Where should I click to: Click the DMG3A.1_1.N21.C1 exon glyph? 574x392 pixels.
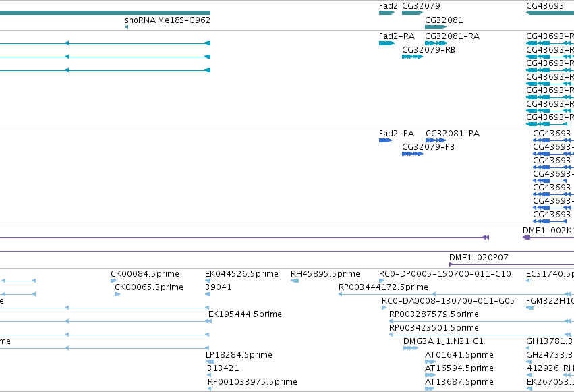[x=410, y=348]
